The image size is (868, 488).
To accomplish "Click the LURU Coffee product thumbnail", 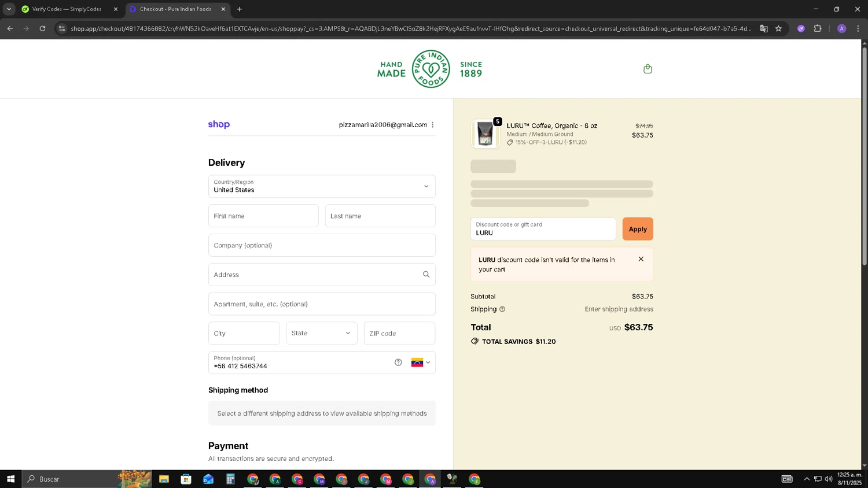I will [x=485, y=134].
